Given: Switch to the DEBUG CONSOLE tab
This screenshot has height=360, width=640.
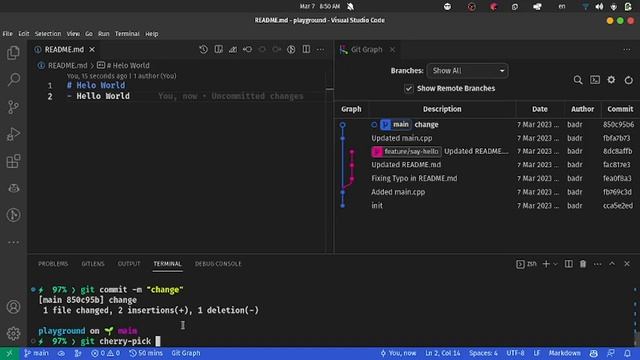Looking at the screenshot, I should (x=218, y=264).
